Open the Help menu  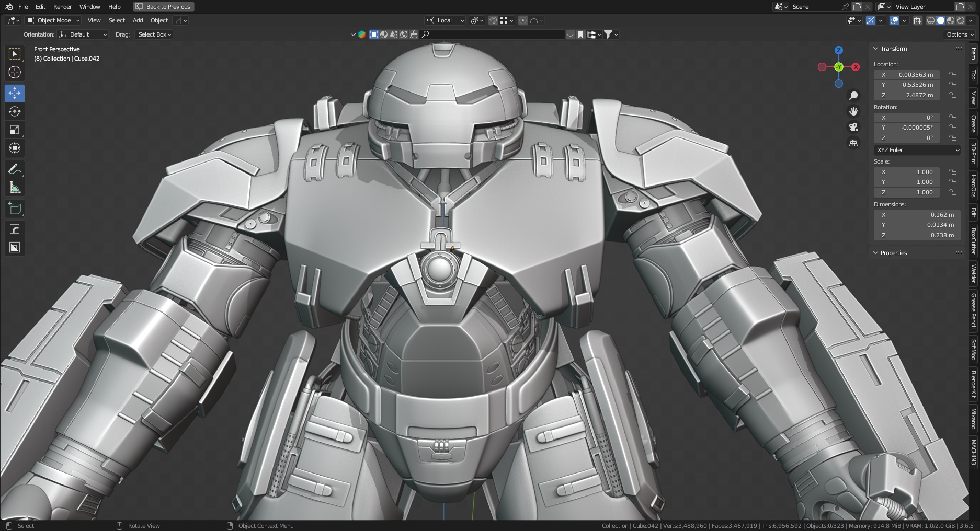(114, 7)
